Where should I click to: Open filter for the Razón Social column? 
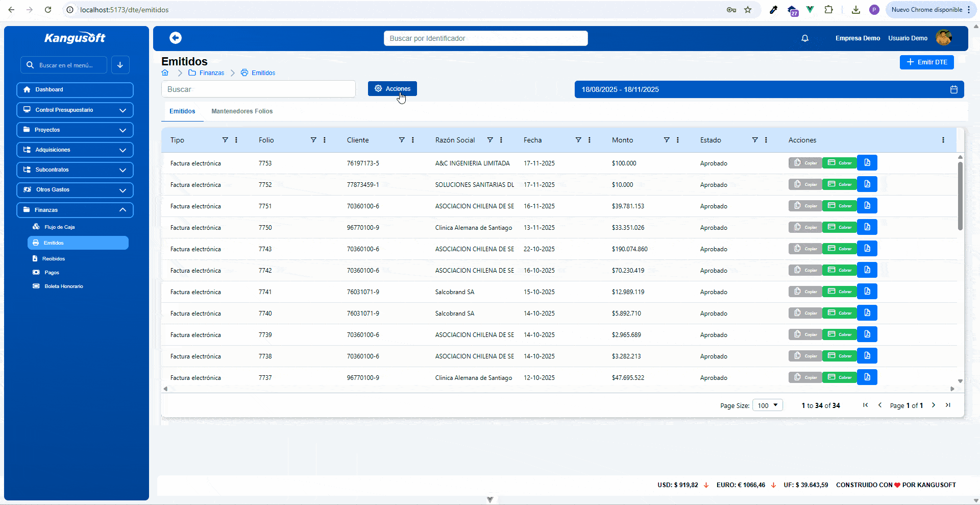tap(490, 140)
